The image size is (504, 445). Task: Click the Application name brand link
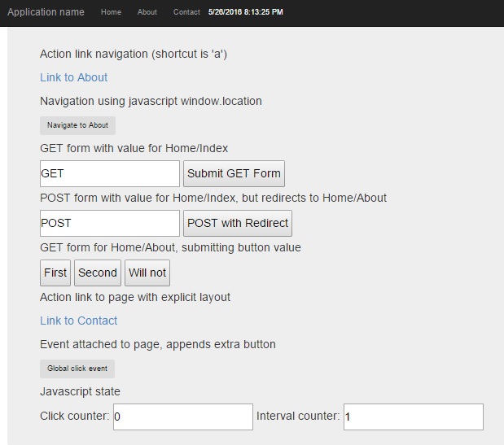click(46, 12)
